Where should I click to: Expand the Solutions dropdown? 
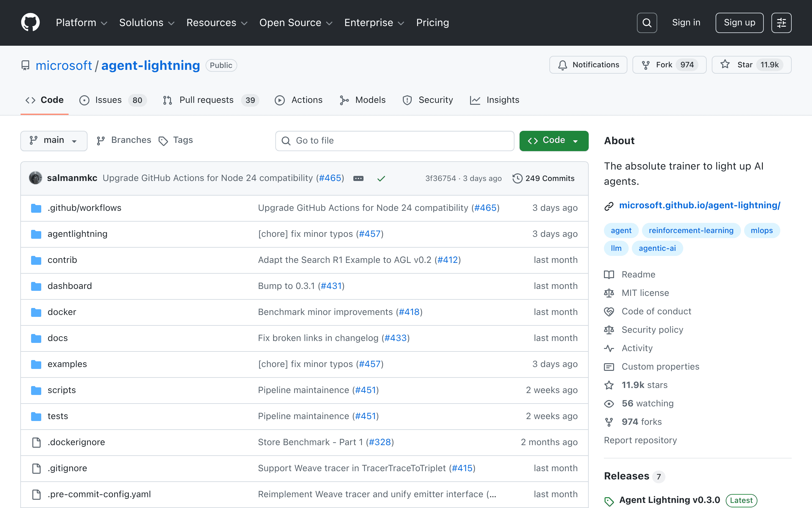(x=147, y=23)
